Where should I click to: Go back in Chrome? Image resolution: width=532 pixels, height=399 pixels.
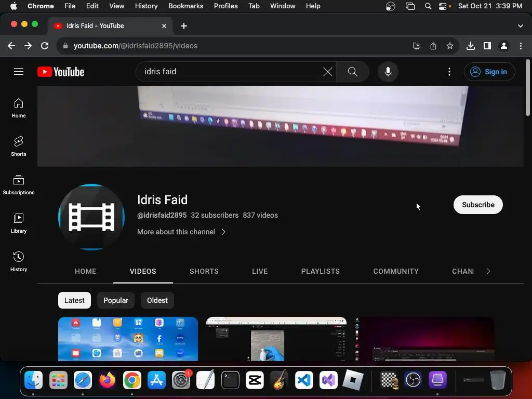[11, 46]
